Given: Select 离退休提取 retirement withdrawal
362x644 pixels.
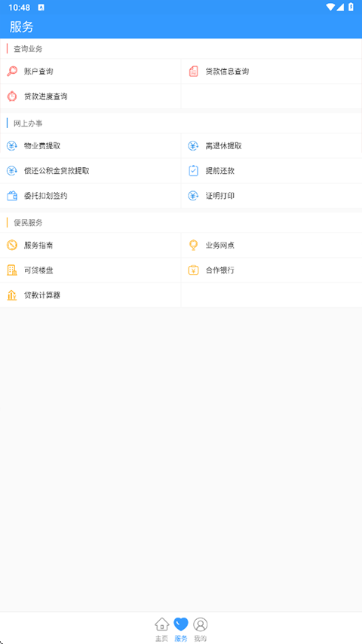Looking at the screenshot, I should tap(271, 146).
